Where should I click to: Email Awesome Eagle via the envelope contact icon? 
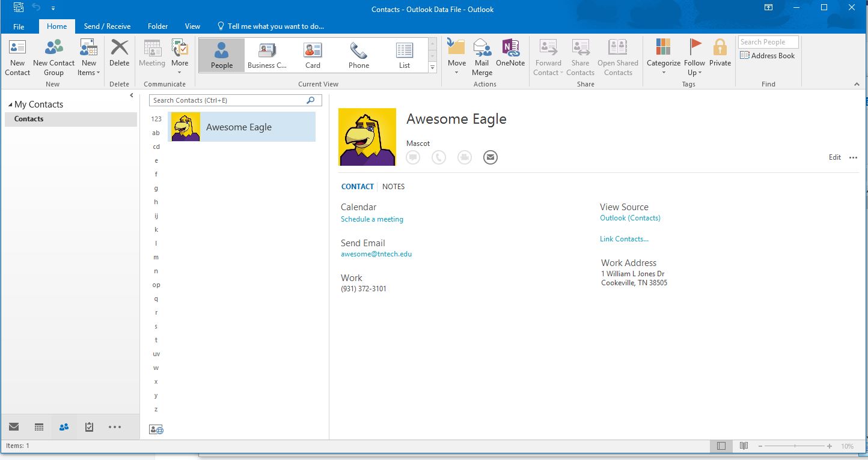tap(490, 157)
